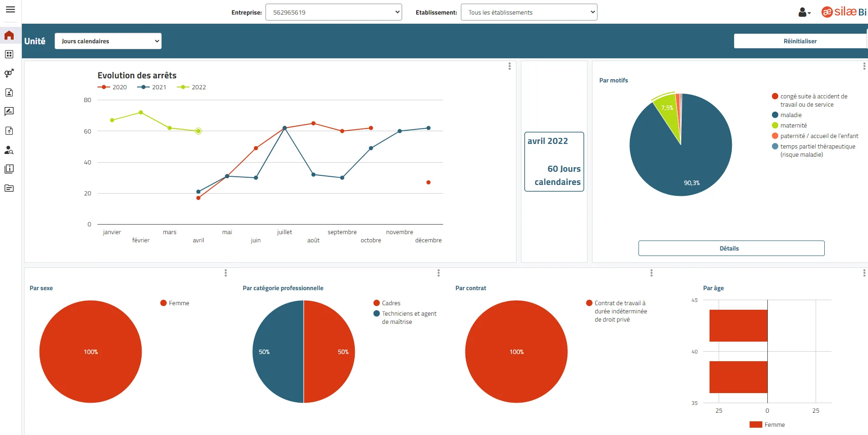Open options menu for Par âge chart
The image size is (868, 435).
pos(864,273)
